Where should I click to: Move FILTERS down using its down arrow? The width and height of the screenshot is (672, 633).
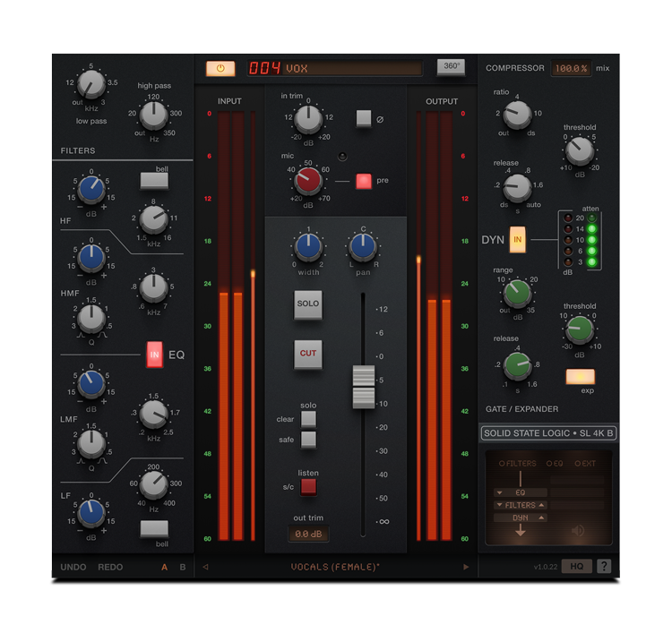point(498,505)
